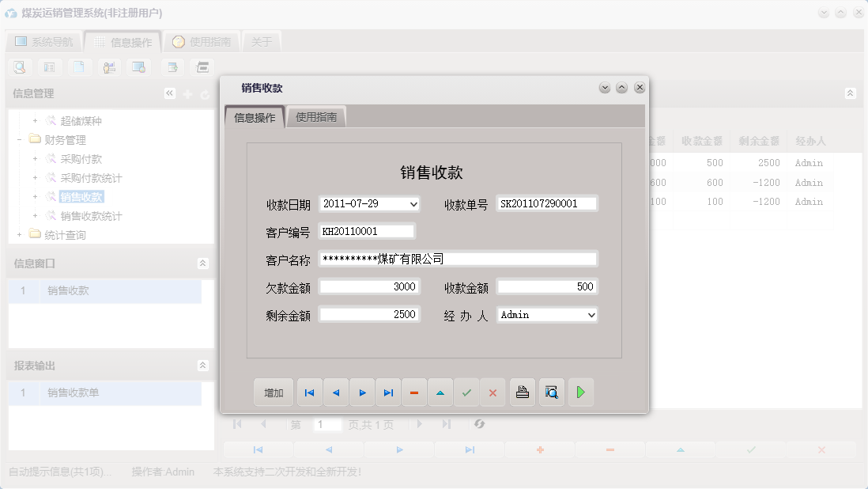Expand the 统计查询 folder
The width and height of the screenshot is (868, 489).
click(18, 234)
